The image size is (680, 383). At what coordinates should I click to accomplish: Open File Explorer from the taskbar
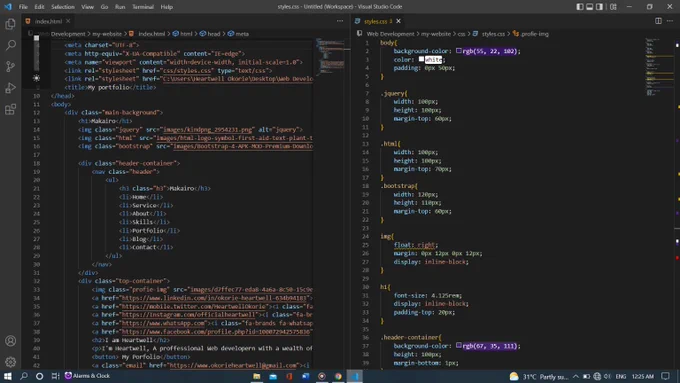(x=257, y=376)
